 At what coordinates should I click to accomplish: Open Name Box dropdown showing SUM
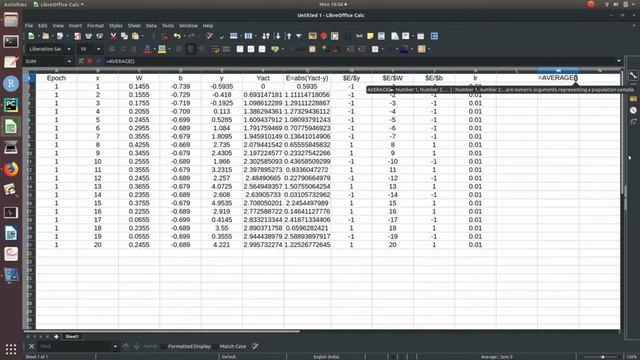[x=69, y=61]
